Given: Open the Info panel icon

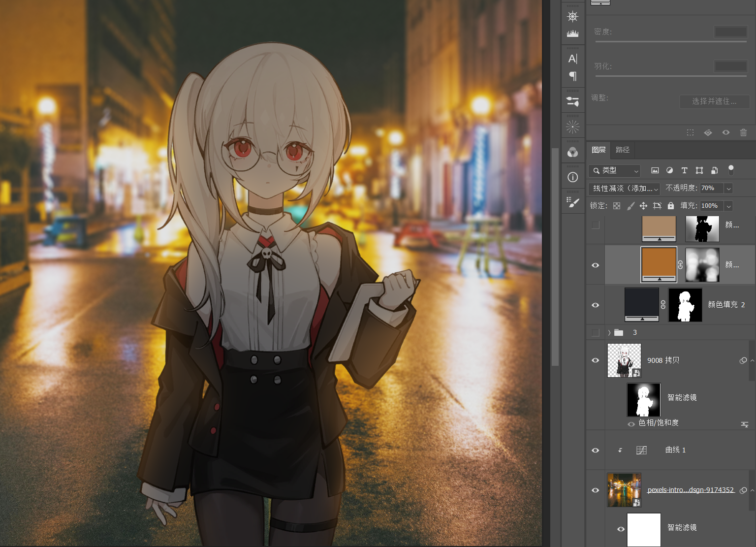Looking at the screenshot, I should [x=572, y=177].
